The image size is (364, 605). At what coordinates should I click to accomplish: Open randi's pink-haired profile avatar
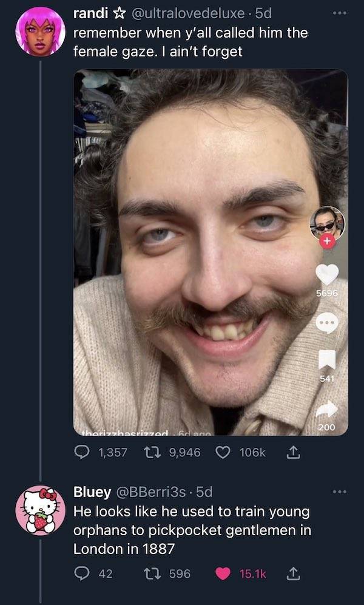(x=40, y=33)
